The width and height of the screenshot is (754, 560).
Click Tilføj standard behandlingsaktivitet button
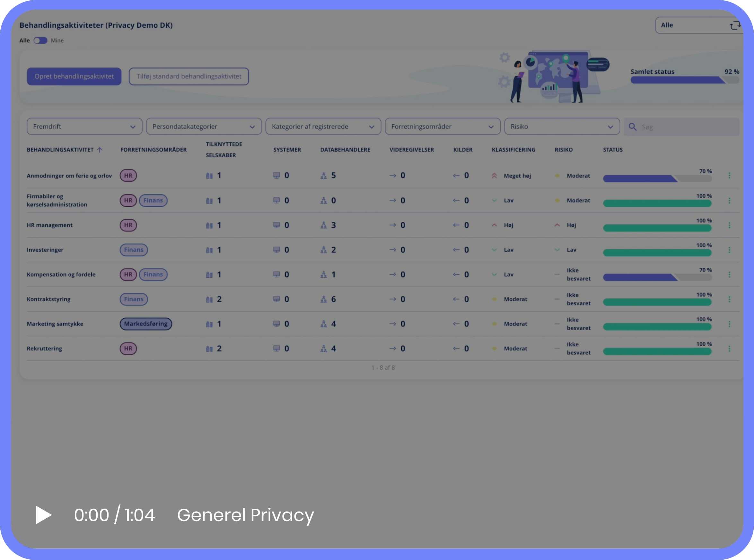(x=189, y=76)
